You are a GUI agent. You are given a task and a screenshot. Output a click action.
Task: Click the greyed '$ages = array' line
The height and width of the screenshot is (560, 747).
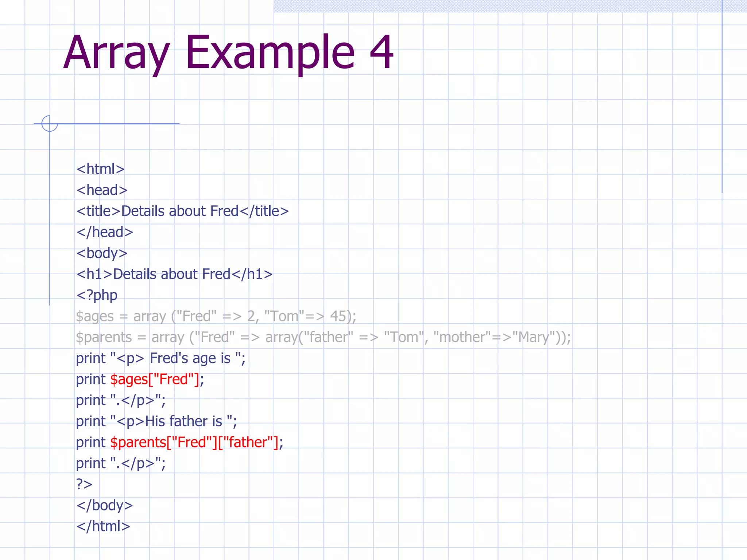(216, 316)
